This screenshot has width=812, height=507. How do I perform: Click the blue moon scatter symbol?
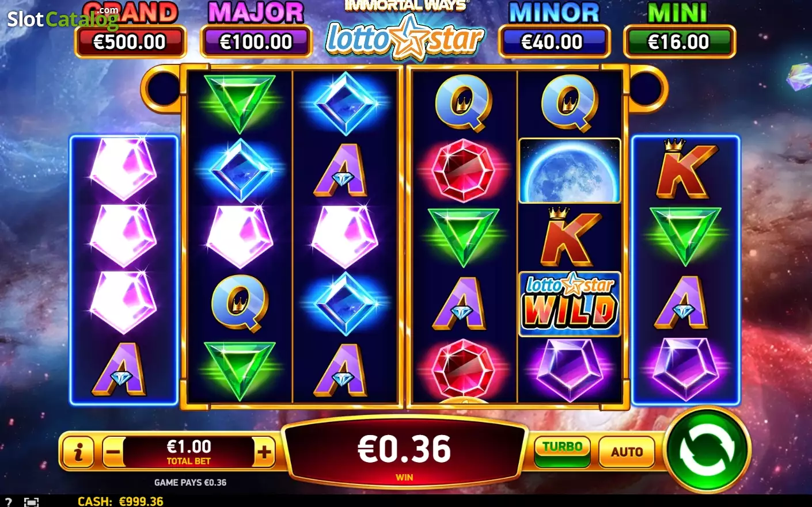point(570,170)
